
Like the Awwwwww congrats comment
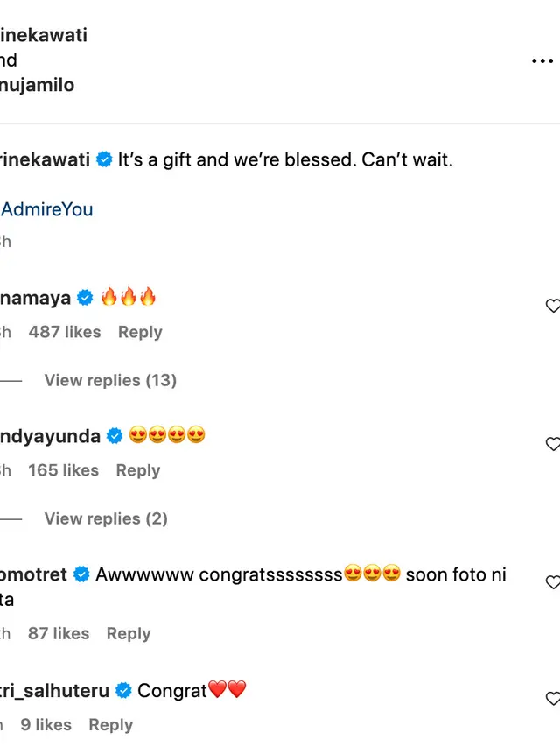(x=553, y=582)
